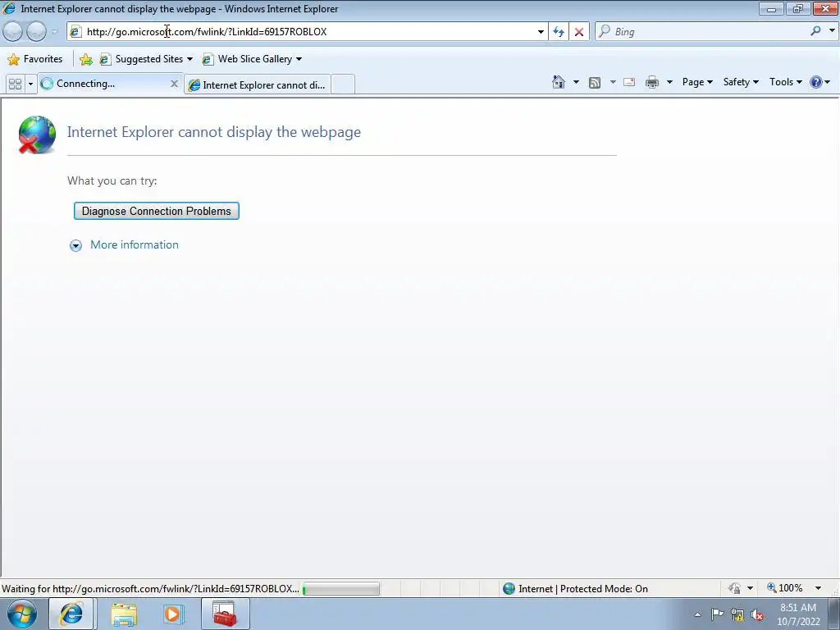Screen dimensions: 840x630
Task: Open the Safety menu
Action: tap(741, 82)
